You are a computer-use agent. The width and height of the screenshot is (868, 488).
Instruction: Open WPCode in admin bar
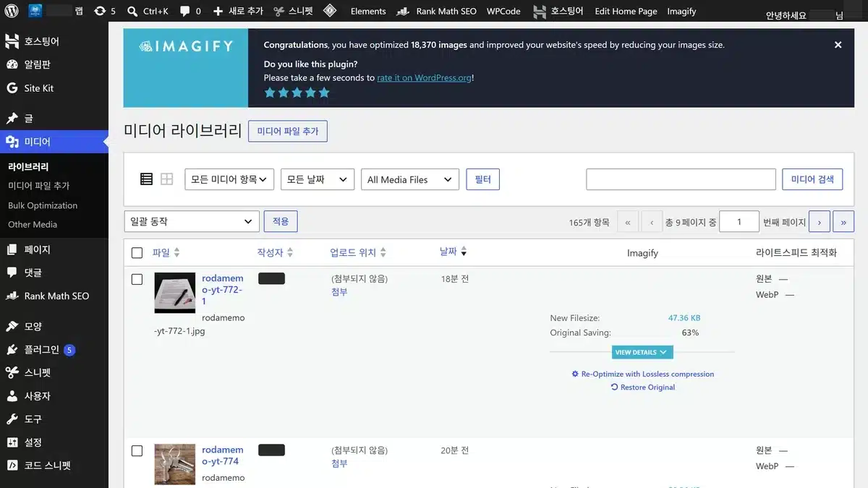pos(503,11)
